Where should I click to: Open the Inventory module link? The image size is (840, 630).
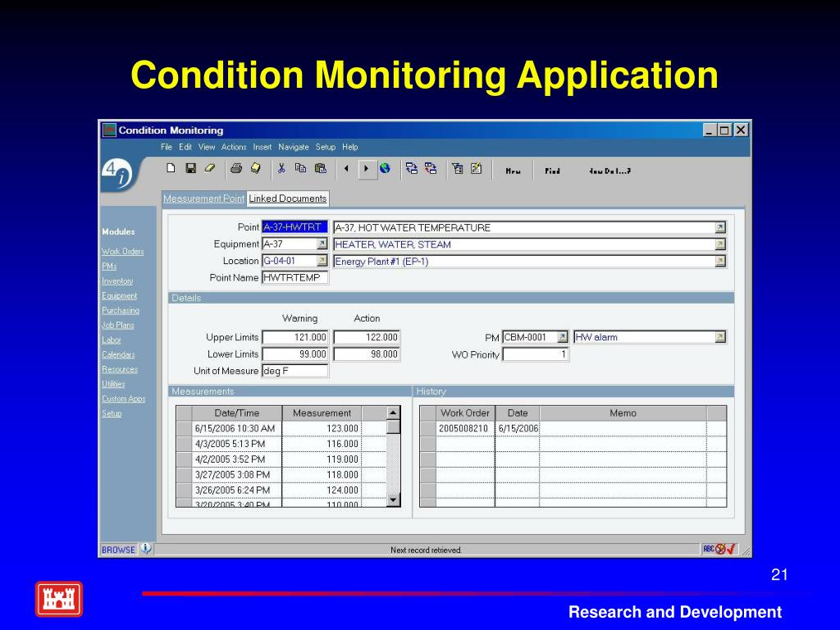(x=117, y=281)
